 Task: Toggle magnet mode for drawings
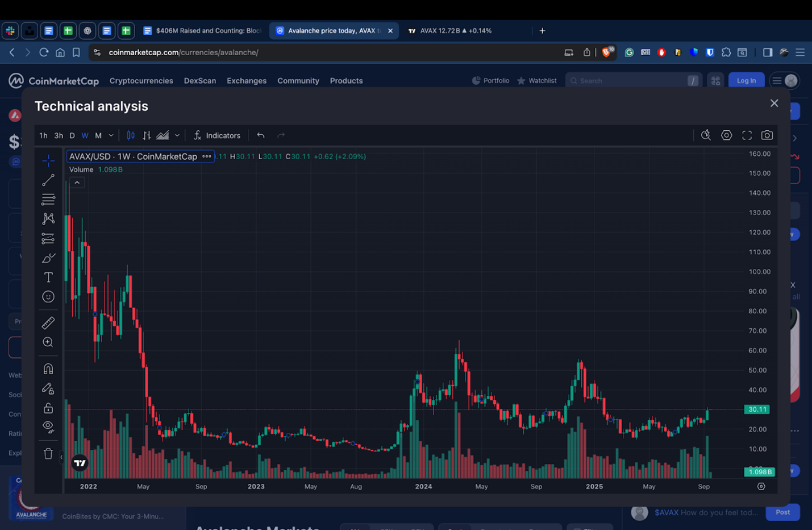point(48,369)
